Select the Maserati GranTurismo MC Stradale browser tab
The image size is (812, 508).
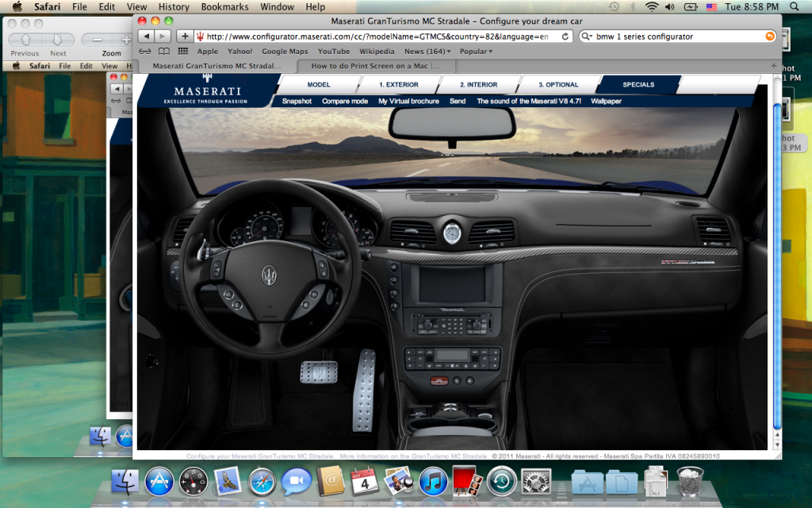[216, 66]
